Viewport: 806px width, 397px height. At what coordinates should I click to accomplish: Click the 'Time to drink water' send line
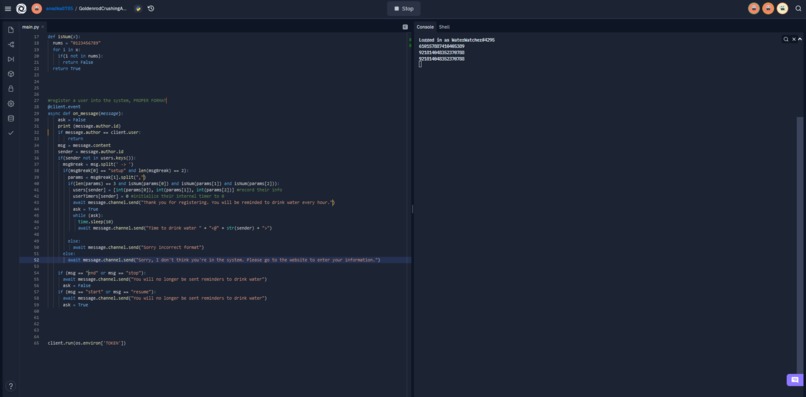point(175,228)
